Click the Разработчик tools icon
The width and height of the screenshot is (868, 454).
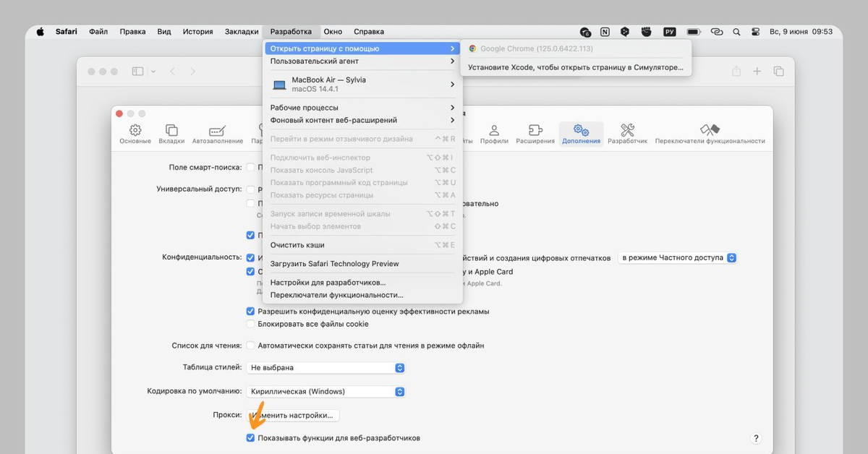click(627, 131)
